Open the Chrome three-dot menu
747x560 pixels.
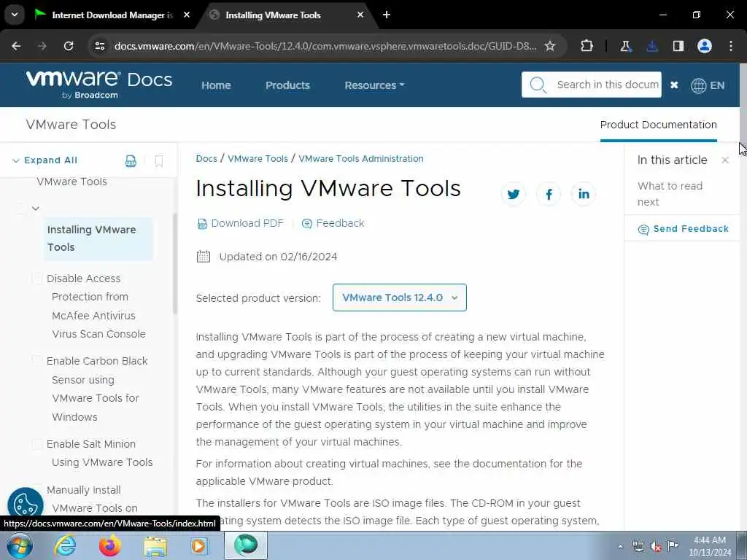[x=731, y=46]
